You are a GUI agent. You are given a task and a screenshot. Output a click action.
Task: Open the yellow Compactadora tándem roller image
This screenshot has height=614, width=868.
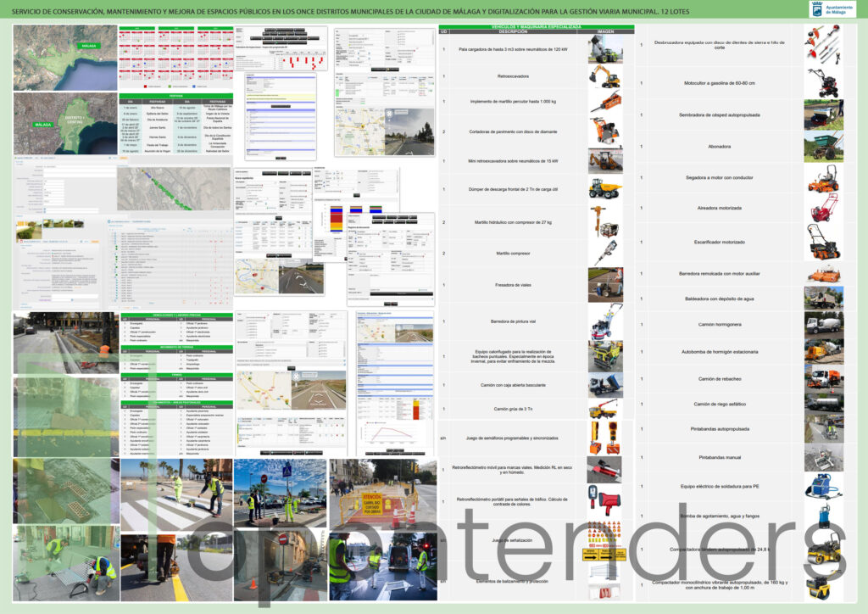click(824, 550)
